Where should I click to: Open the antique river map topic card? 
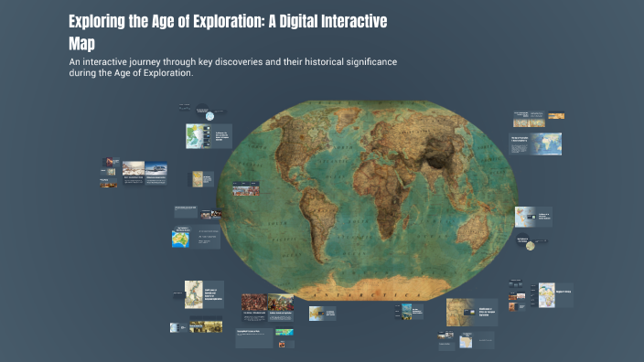click(x=204, y=294)
